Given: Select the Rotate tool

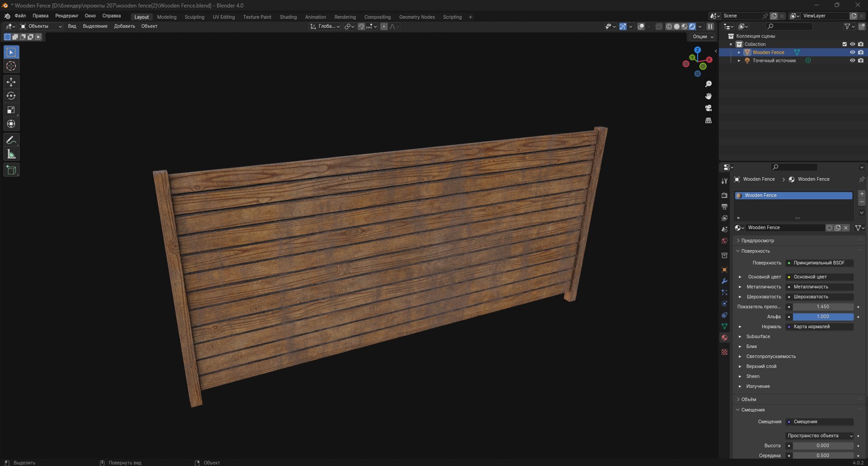Looking at the screenshot, I should (11, 96).
